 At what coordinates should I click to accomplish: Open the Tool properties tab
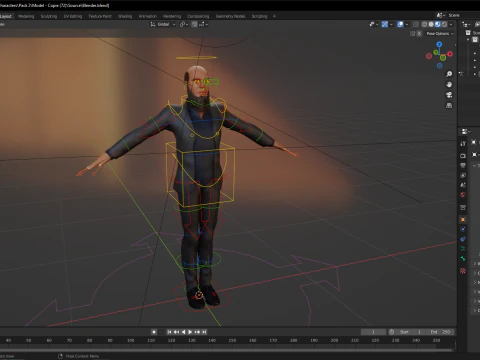point(463,143)
